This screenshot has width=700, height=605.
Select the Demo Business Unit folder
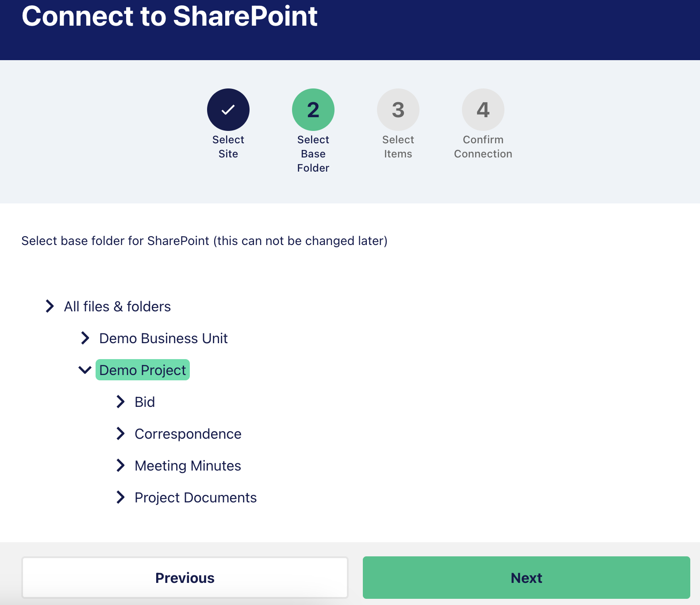click(x=163, y=338)
